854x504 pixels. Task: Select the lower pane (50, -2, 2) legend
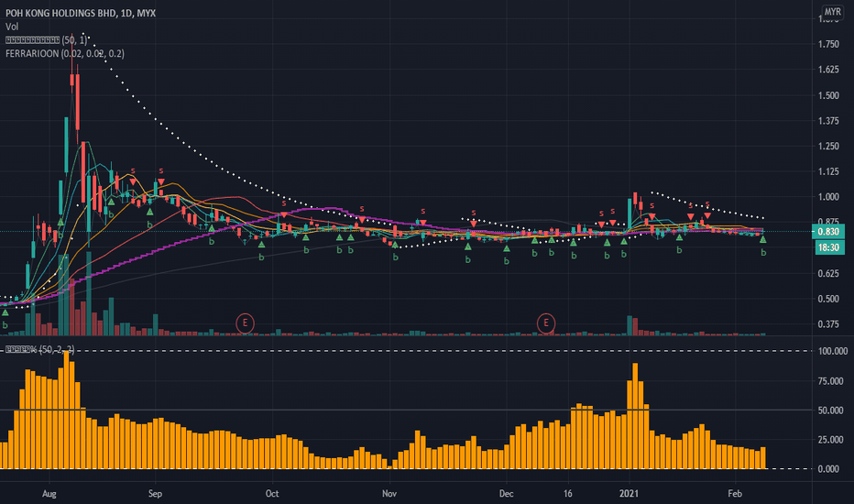tap(39, 349)
